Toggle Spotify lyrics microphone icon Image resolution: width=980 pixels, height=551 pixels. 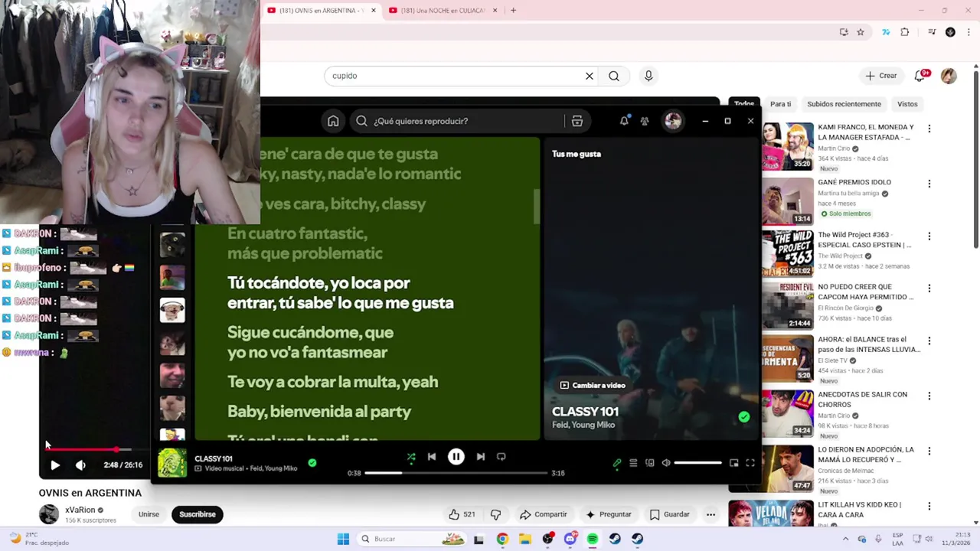(x=617, y=463)
